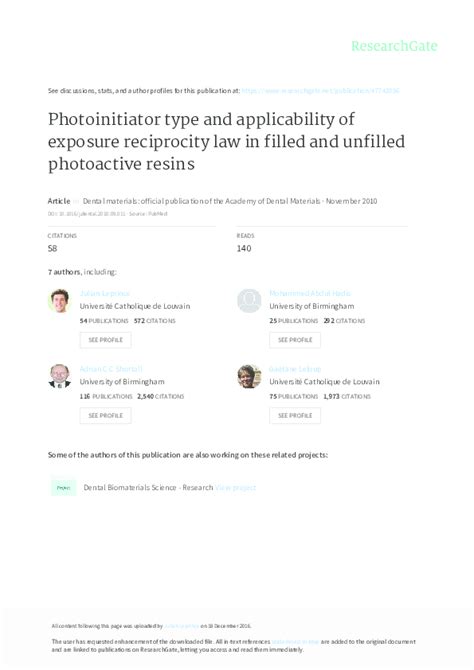Viewport: 474px width, 670px height.
Task: Click the DOI text under Article
Action: (87, 213)
